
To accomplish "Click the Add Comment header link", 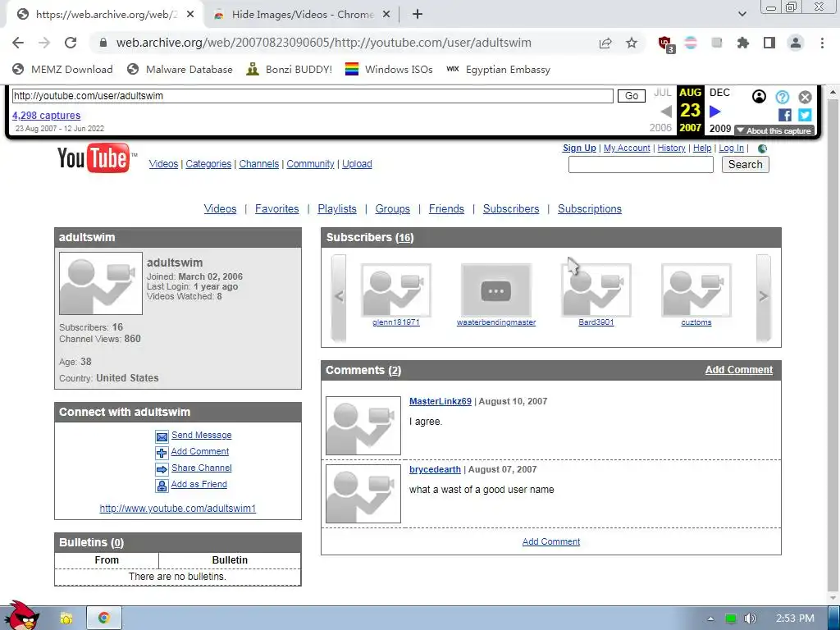I will [739, 370].
